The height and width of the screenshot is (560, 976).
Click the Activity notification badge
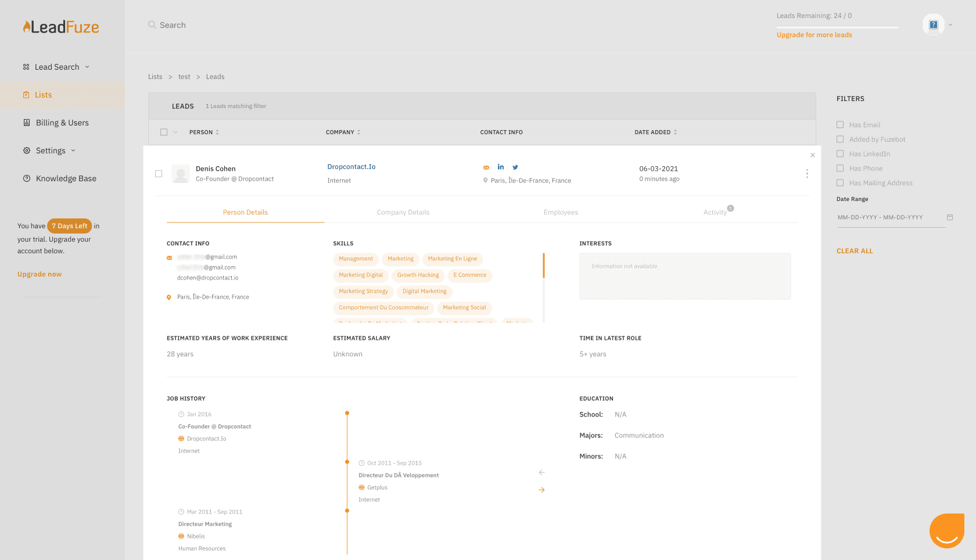click(x=731, y=208)
